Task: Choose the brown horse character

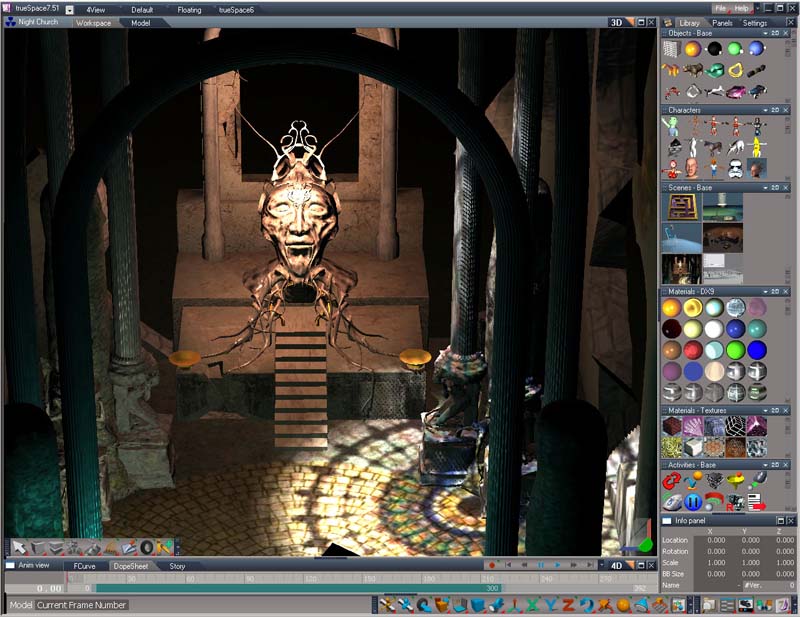Action: pyautogui.click(x=714, y=147)
